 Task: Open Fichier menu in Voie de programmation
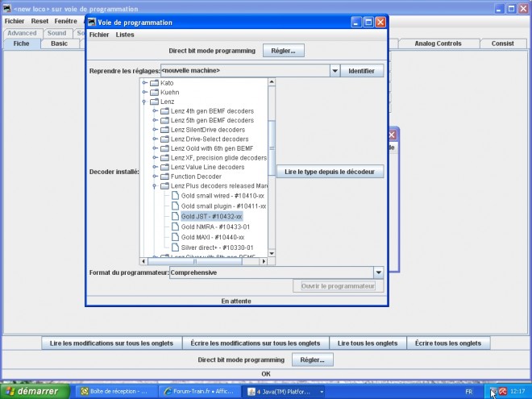click(x=99, y=35)
